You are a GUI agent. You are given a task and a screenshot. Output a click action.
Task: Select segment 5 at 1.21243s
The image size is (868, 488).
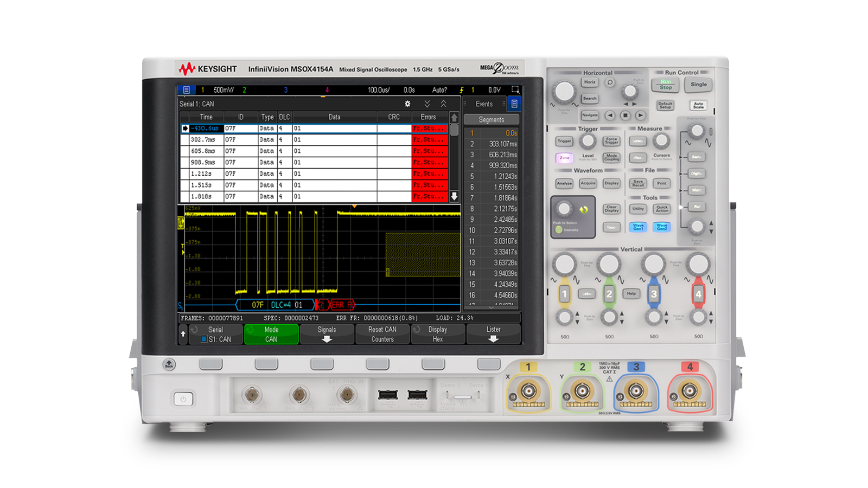click(492, 176)
